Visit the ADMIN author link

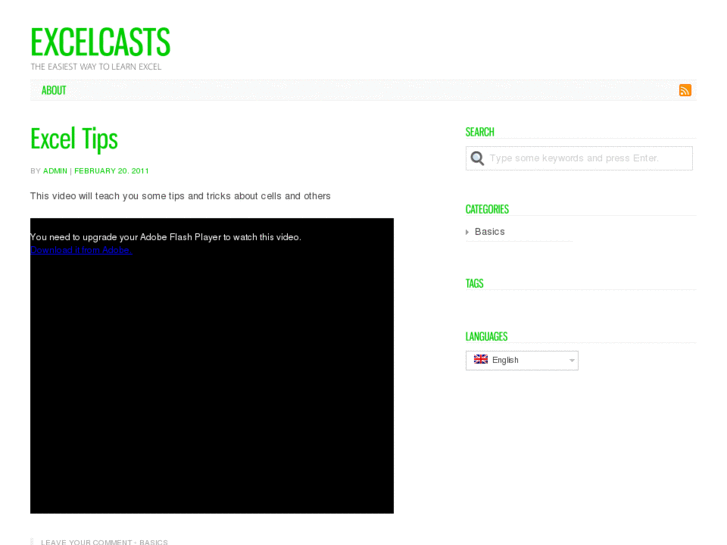[x=55, y=171]
